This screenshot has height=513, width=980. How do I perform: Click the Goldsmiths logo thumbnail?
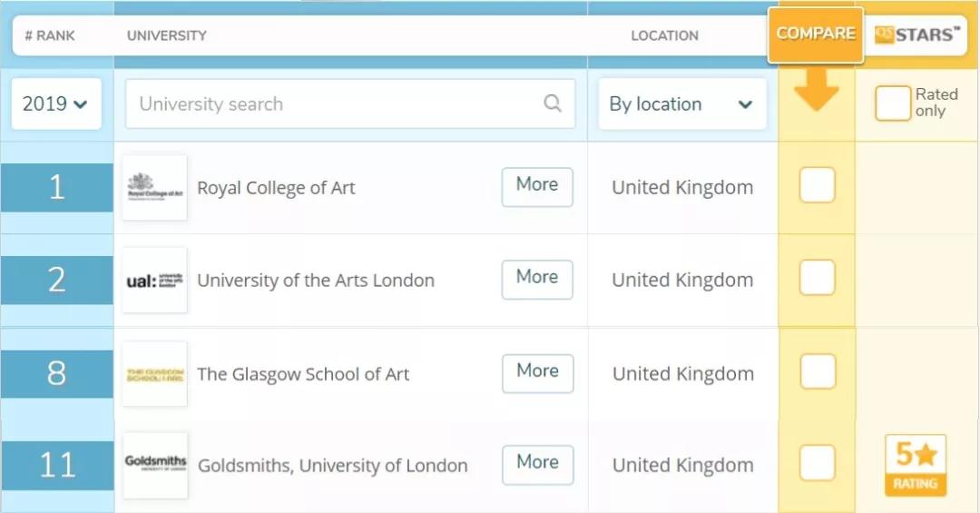(x=155, y=465)
